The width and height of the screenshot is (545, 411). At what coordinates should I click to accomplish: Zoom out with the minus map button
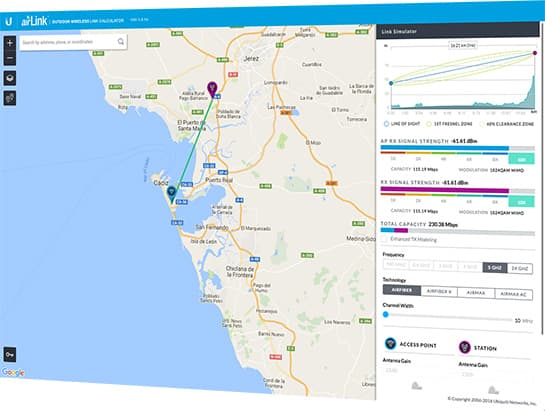tap(10, 58)
